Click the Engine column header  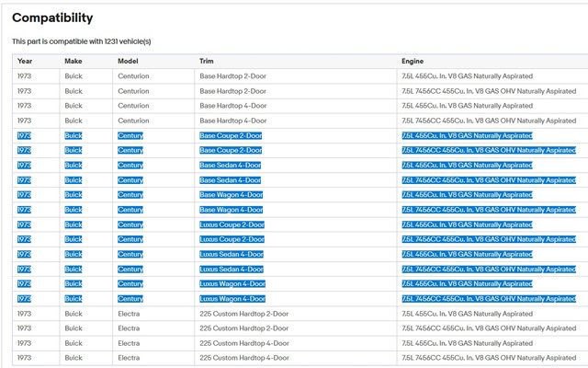(x=413, y=61)
